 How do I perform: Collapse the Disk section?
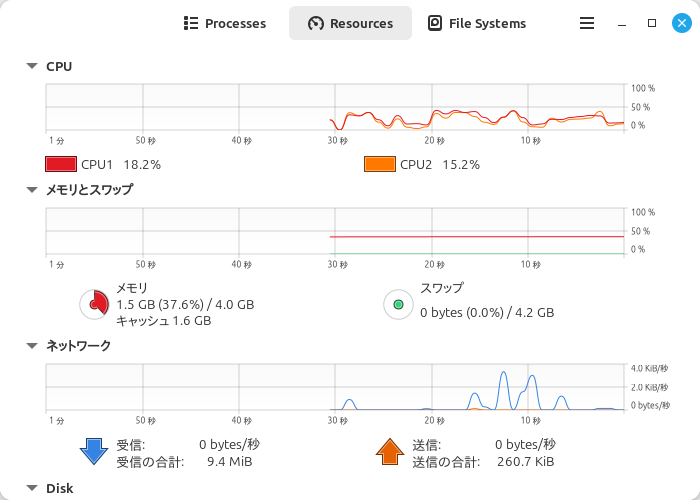[x=32, y=489]
